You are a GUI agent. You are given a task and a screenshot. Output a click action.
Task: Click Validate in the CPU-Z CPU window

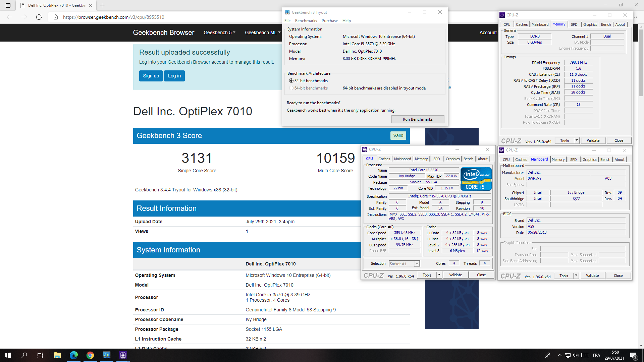point(455,275)
